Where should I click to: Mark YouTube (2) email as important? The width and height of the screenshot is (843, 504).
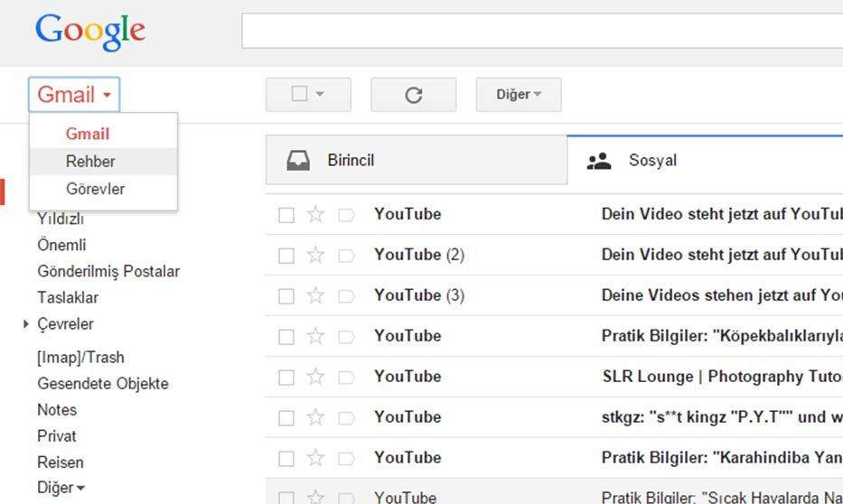pyautogui.click(x=346, y=256)
